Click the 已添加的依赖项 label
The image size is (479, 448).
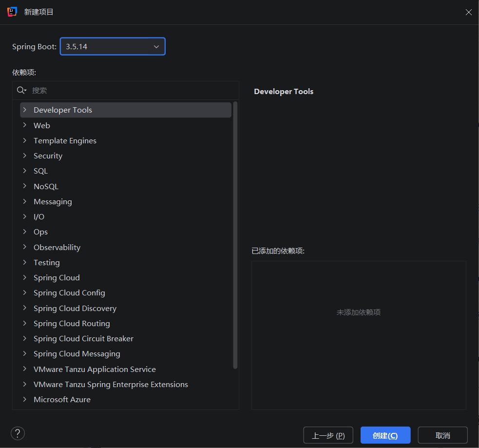tap(278, 251)
